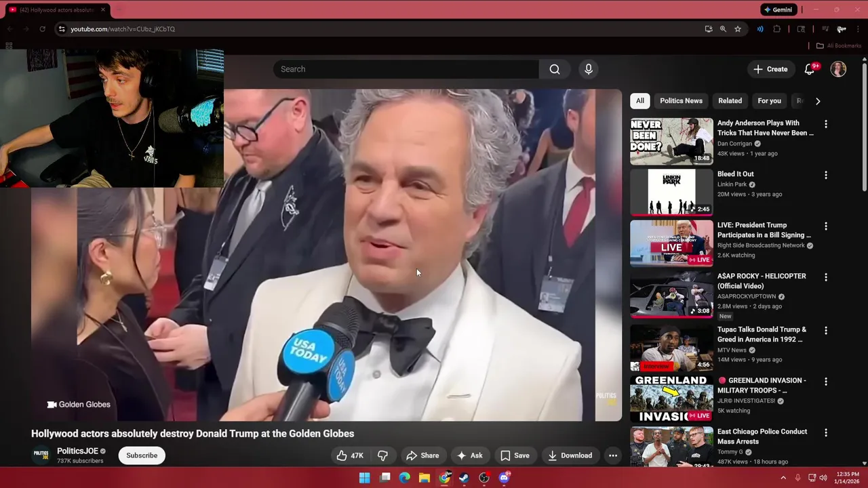Open Andy Anderson Plays With Tricks thumbnail
Screen dimensions: 868x488
click(x=671, y=141)
